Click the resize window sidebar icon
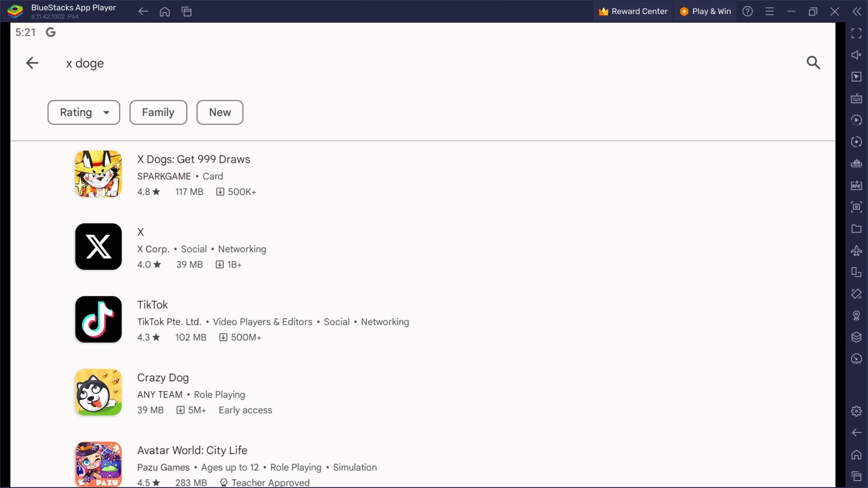Viewport: 868px width, 488px height. (856, 272)
